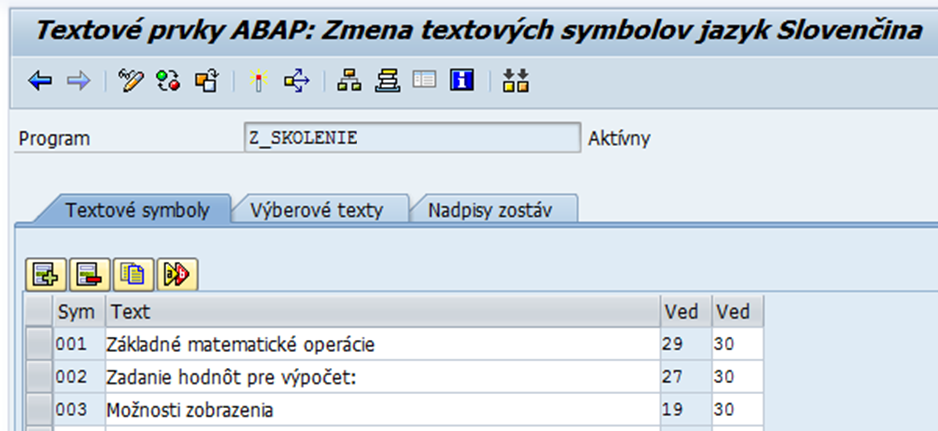The width and height of the screenshot is (938, 431).
Task: Click the text 'Možnosti zobrazenia'
Action: (x=190, y=410)
